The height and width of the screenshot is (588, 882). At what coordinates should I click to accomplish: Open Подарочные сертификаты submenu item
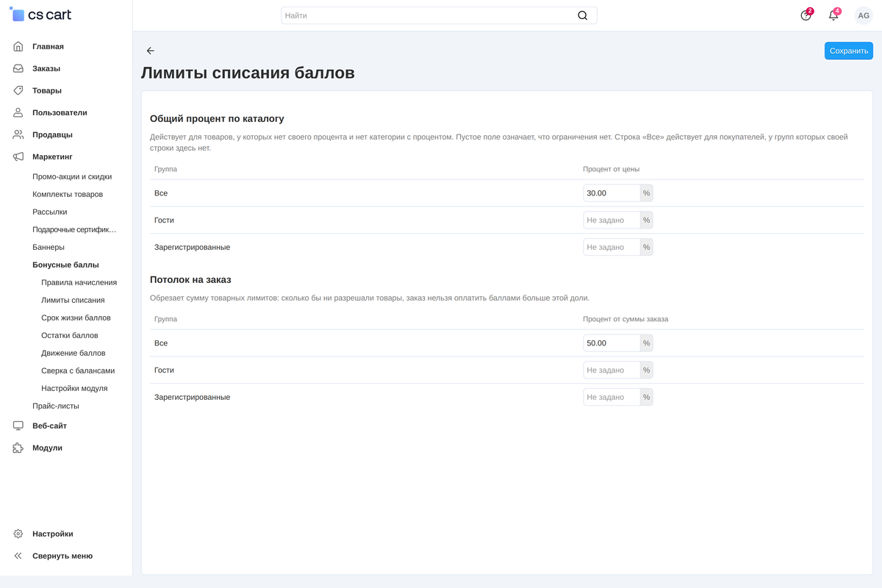74,229
